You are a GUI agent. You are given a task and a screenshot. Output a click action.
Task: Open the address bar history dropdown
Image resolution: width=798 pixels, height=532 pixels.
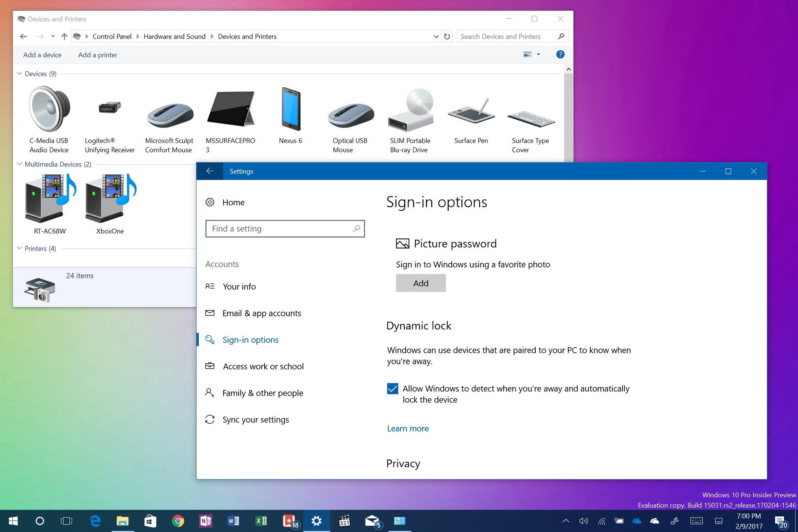436,37
